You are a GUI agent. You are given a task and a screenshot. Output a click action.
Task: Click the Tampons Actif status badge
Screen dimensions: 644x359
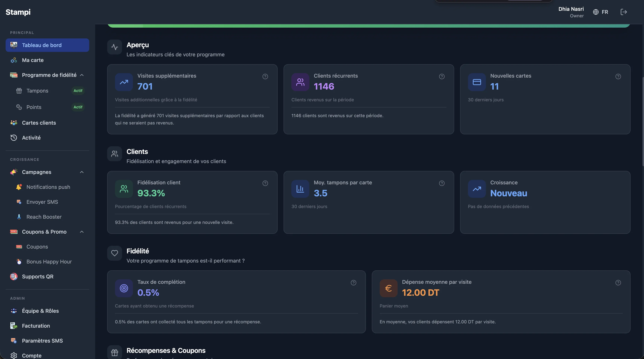(78, 91)
